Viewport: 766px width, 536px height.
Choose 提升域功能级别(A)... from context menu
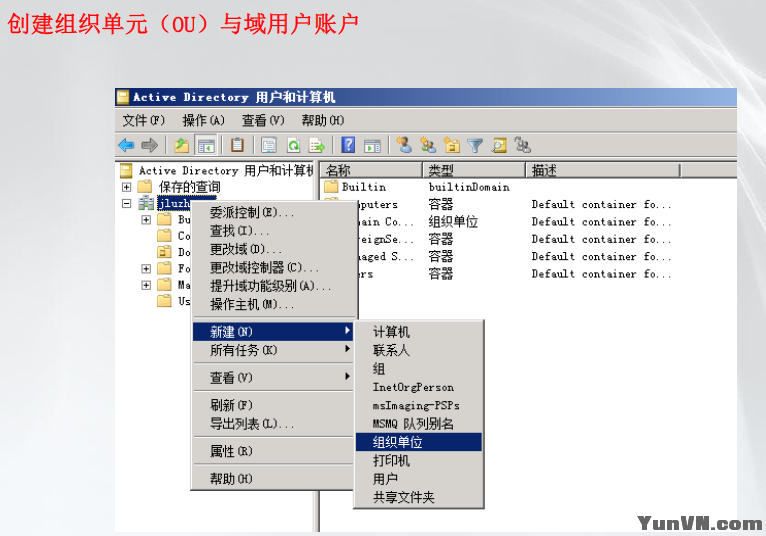point(274,286)
